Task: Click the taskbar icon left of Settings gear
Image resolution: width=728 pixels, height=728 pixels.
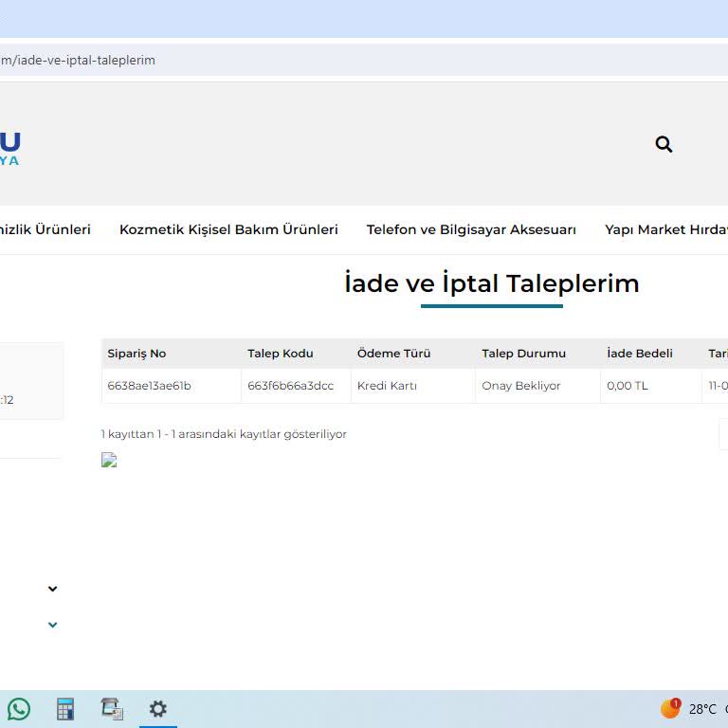Action: (112, 709)
